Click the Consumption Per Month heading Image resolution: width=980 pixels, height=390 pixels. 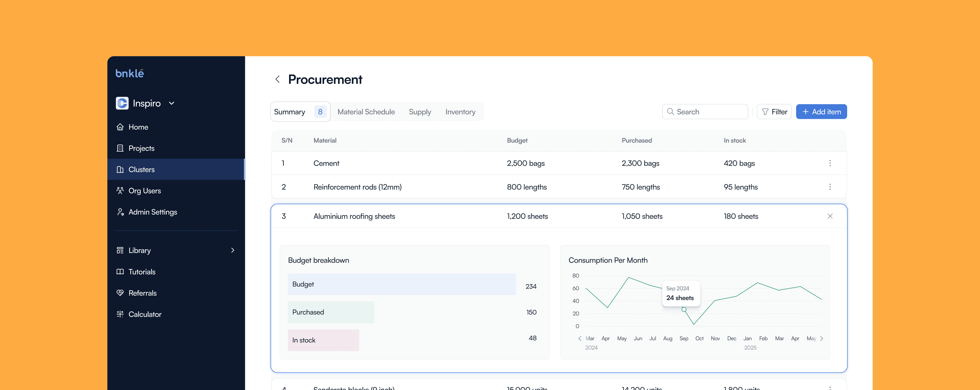pos(608,260)
